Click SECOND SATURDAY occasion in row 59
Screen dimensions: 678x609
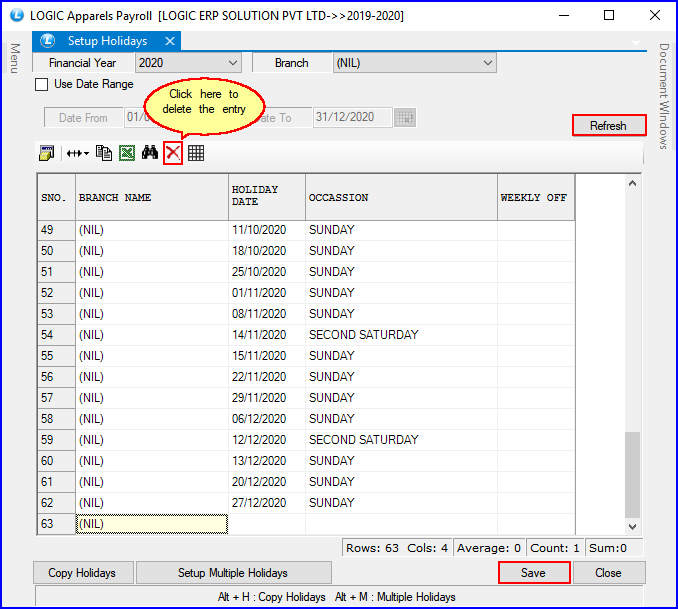pos(401,440)
